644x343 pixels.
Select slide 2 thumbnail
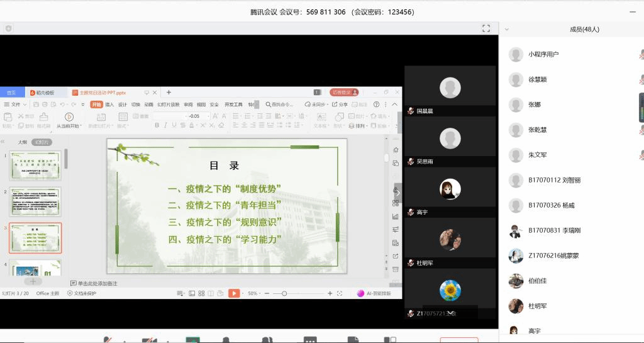pos(35,201)
